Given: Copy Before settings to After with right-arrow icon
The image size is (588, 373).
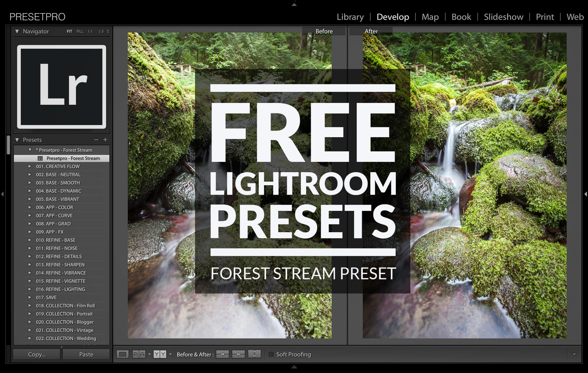Looking at the screenshot, I should click(222, 354).
